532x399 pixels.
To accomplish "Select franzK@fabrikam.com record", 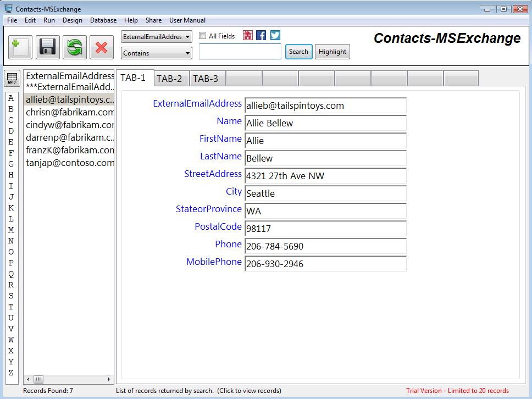I will click(69, 150).
